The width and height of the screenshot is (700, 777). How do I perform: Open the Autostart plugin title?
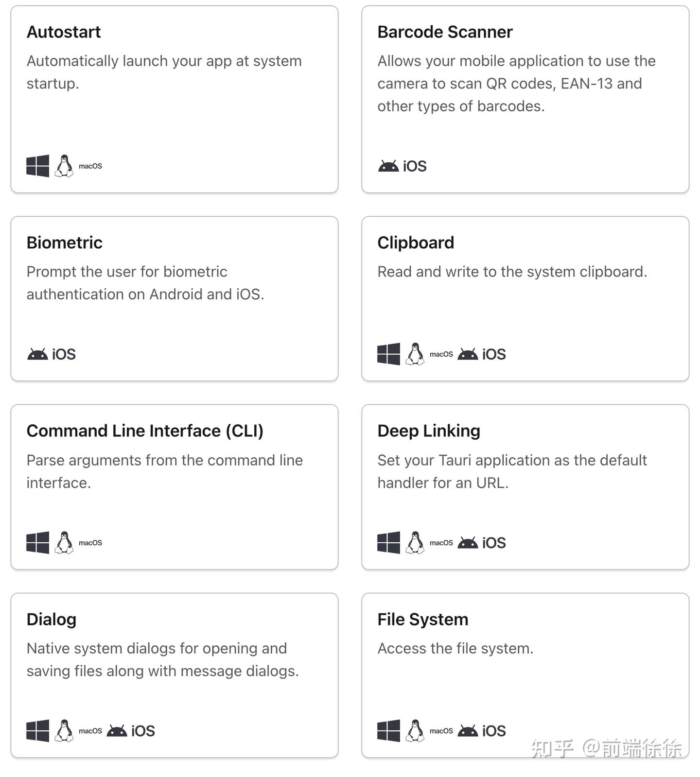click(x=64, y=32)
